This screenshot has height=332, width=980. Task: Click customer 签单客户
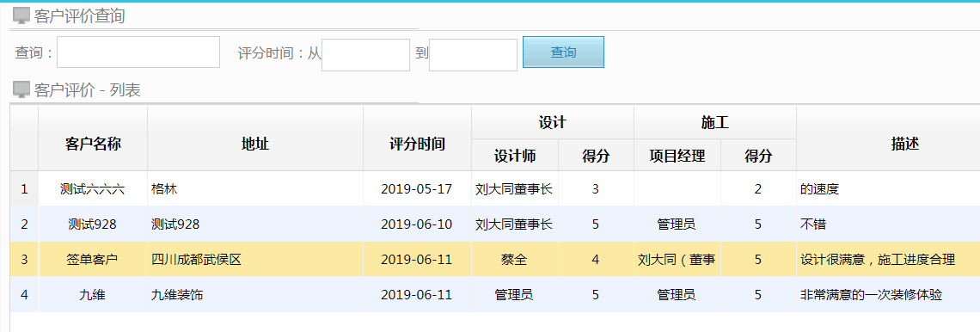coord(93,259)
